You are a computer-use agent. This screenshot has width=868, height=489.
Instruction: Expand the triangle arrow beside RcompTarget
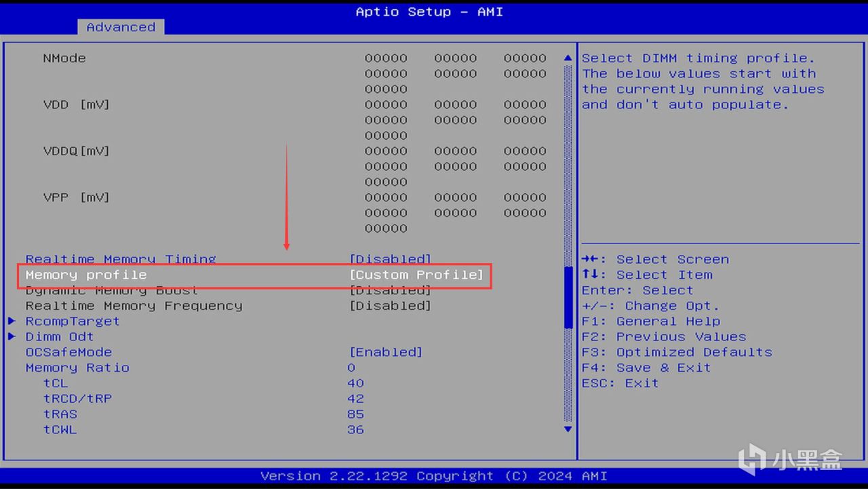coord(12,321)
